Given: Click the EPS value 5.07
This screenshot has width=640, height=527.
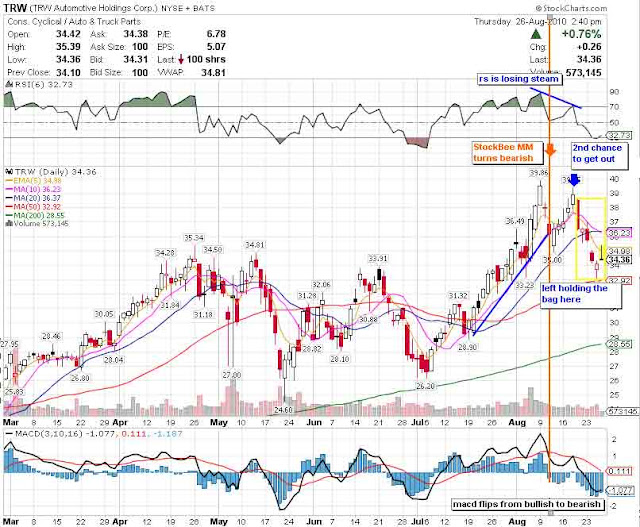Looking at the screenshot, I should pos(216,47).
